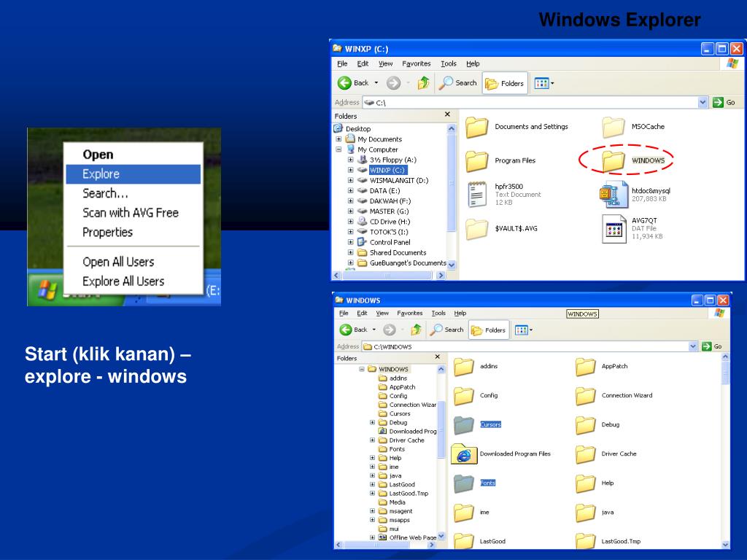Toggle Folders pane button in WINXP (C:) window

click(x=505, y=83)
